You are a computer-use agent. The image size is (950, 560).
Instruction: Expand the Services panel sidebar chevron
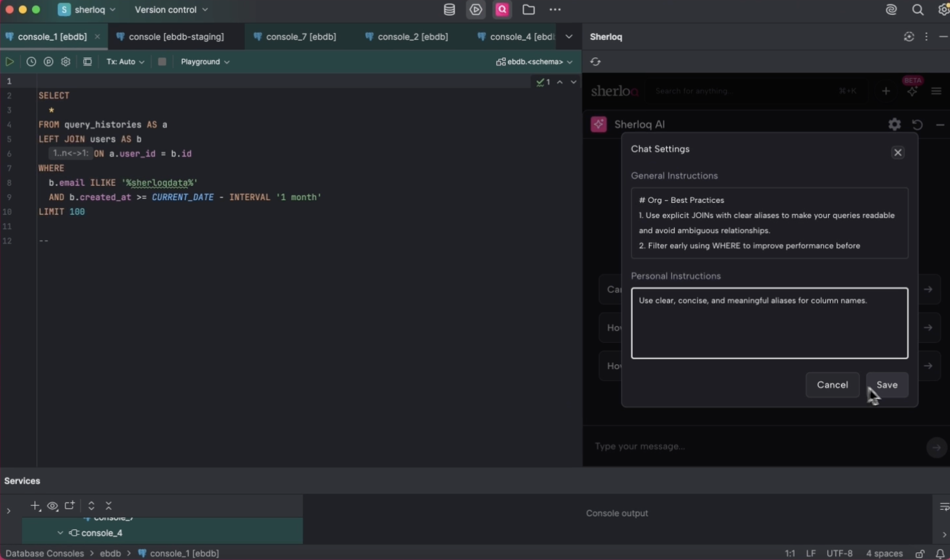point(9,511)
